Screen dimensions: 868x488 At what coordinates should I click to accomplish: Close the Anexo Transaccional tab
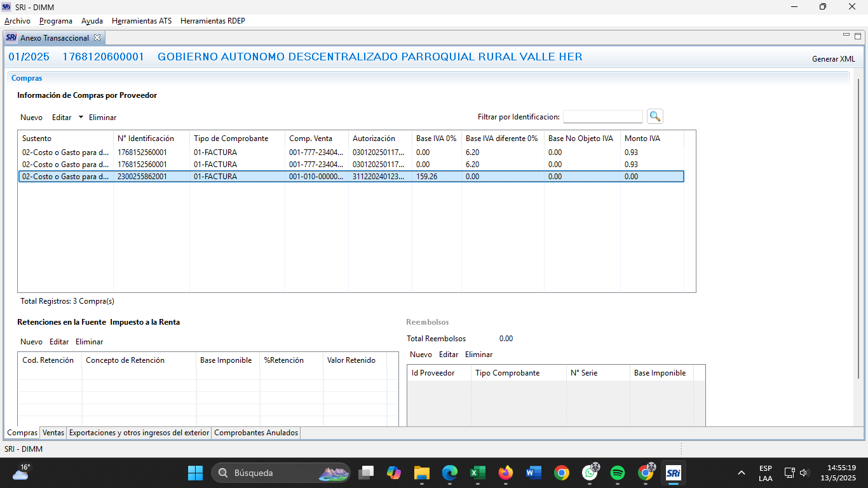97,38
